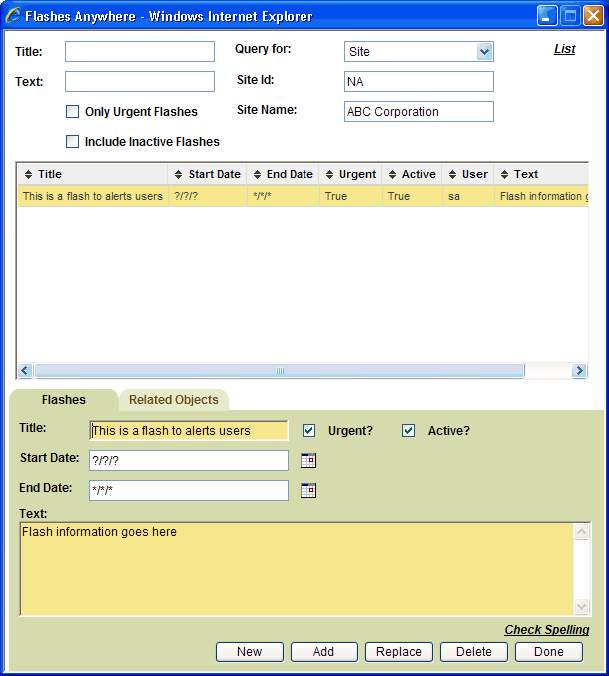Image resolution: width=609 pixels, height=676 pixels.
Task: Sort by Start Date column header
Action: [208, 174]
